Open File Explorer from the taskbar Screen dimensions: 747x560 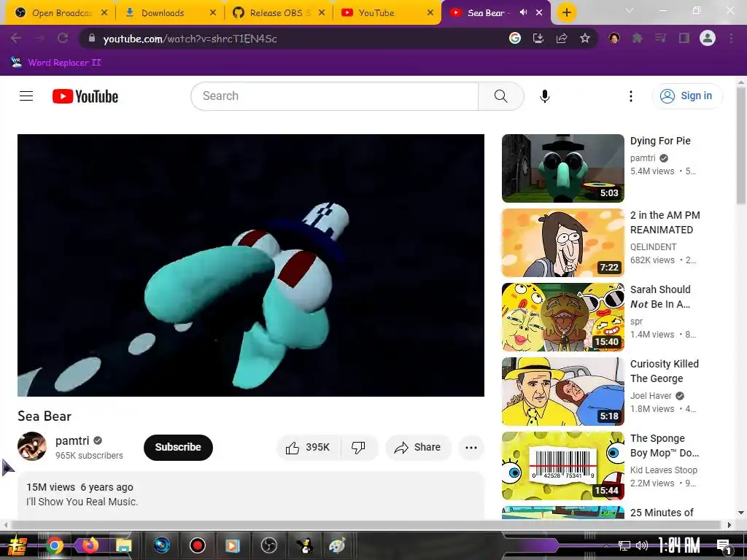(x=123, y=545)
